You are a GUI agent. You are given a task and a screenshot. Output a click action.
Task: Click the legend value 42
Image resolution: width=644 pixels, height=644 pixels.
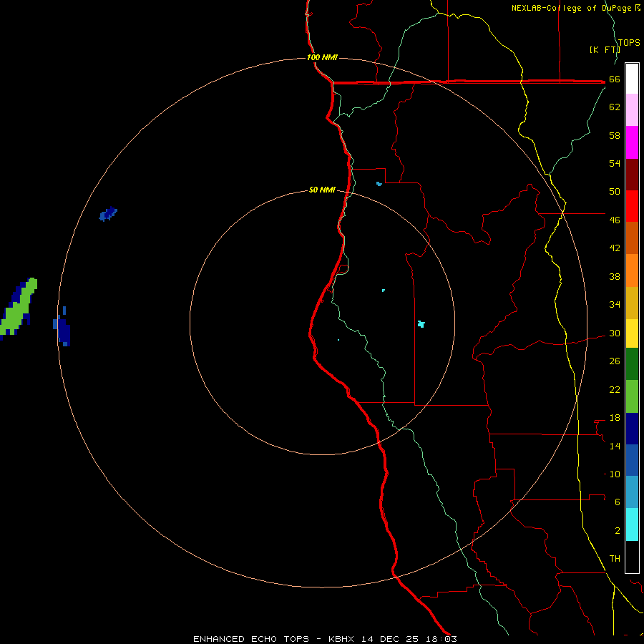[615, 248]
